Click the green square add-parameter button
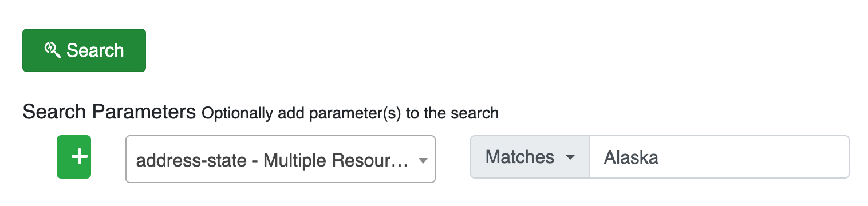Screen dimensions: 868x206 pyautogui.click(x=74, y=157)
